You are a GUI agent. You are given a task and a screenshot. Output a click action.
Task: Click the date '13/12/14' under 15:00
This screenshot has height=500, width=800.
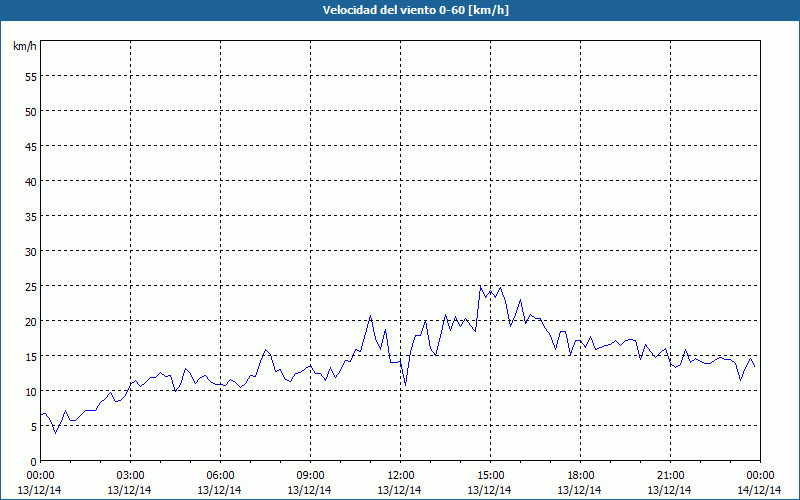tap(489, 490)
